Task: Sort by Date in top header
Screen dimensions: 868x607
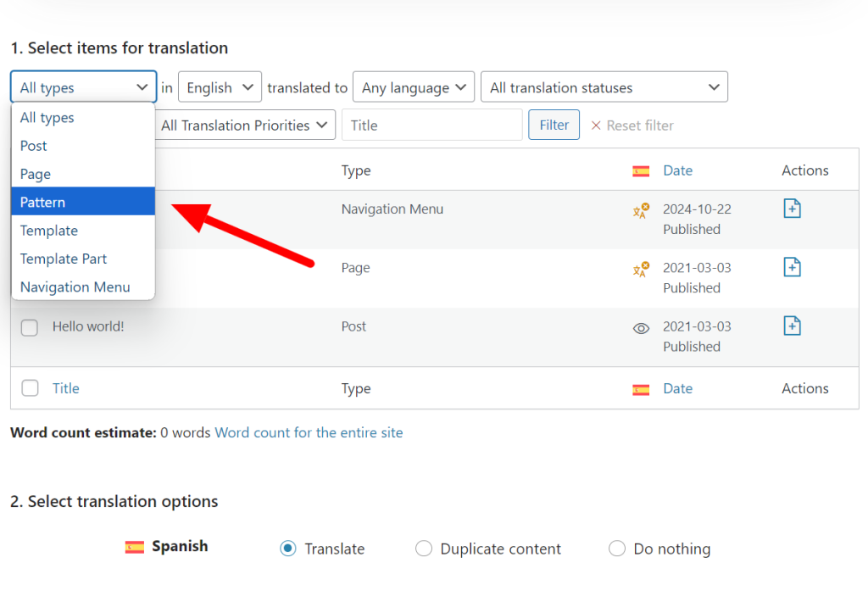Action: click(x=677, y=170)
